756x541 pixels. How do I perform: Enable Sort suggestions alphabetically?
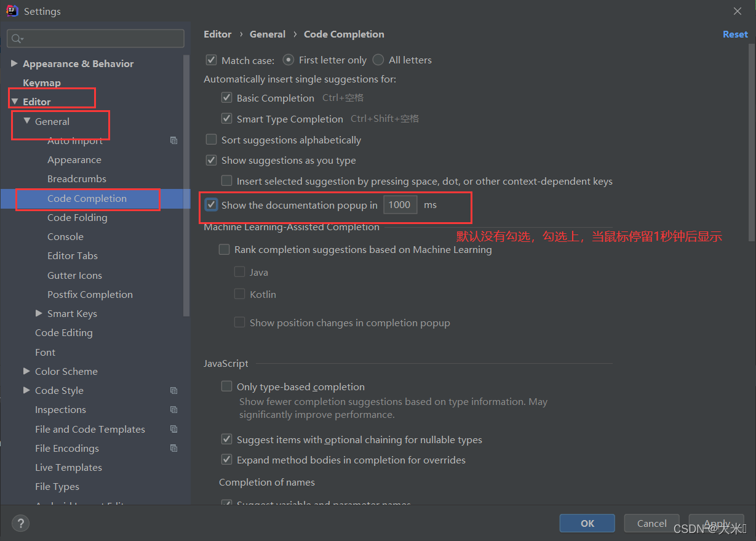click(x=211, y=140)
